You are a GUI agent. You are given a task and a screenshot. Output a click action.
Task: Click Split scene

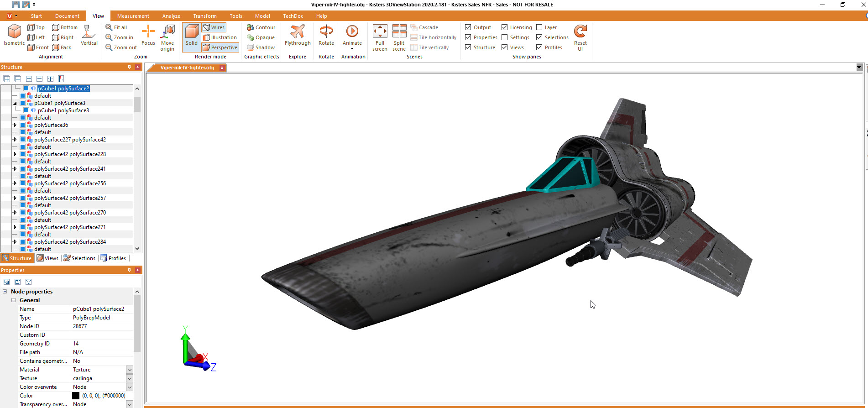(x=399, y=38)
